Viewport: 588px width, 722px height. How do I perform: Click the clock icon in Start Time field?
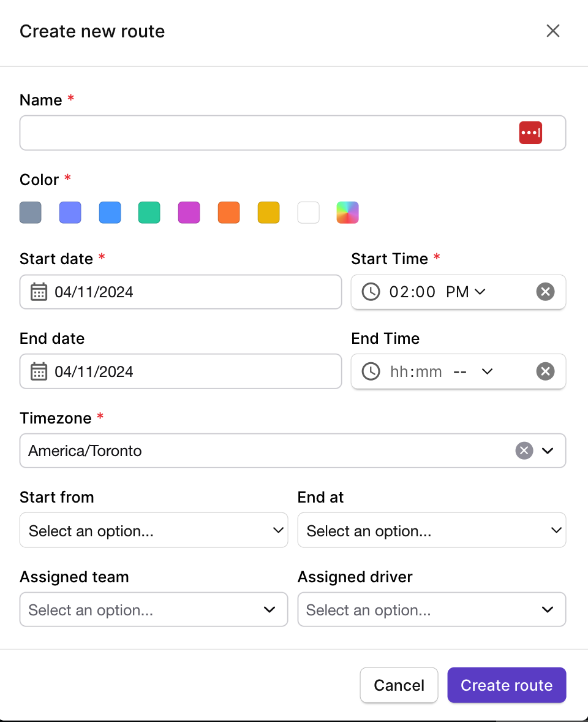371,292
